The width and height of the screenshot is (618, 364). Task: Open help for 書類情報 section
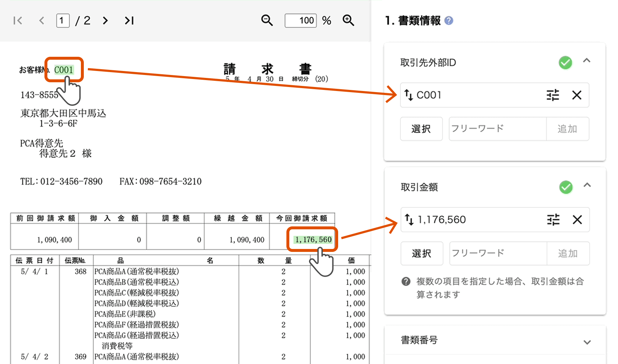(449, 21)
